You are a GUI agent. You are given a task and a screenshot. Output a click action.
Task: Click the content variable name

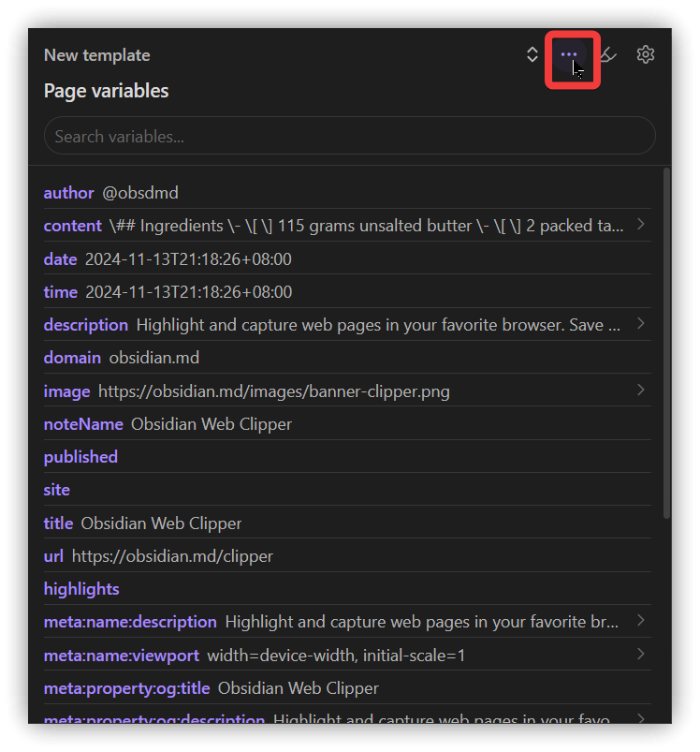[x=72, y=226]
